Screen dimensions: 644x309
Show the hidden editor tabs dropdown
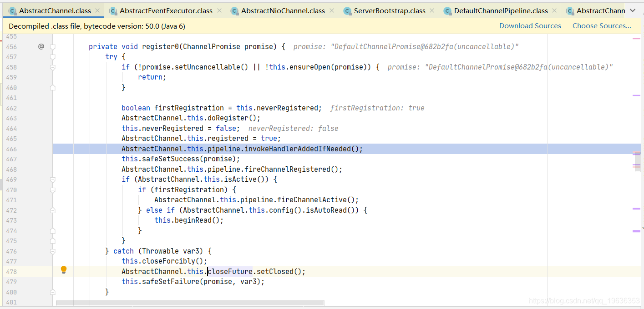pos(633,10)
